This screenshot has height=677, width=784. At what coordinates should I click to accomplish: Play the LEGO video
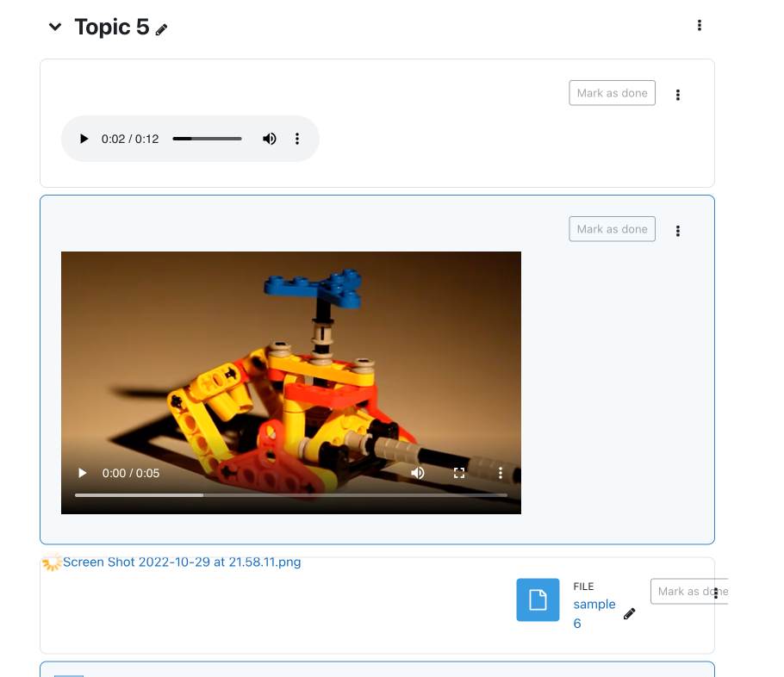[x=83, y=473]
